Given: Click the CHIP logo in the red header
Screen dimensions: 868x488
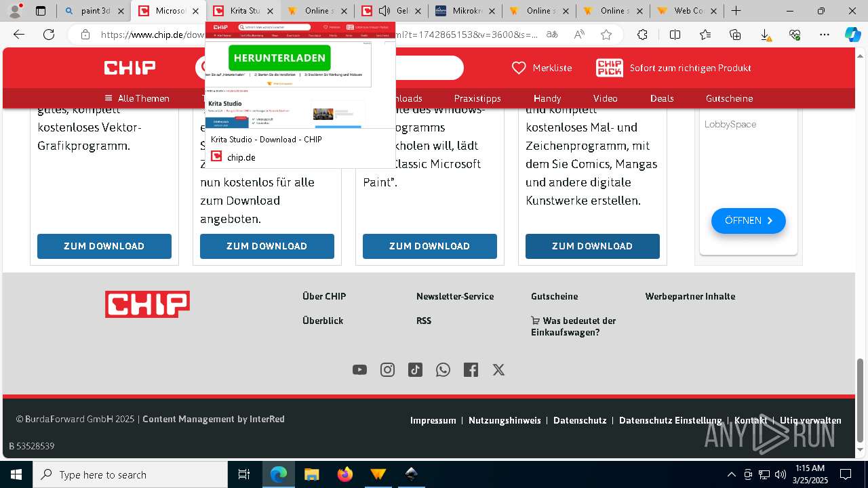Looking at the screenshot, I should click(130, 68).
